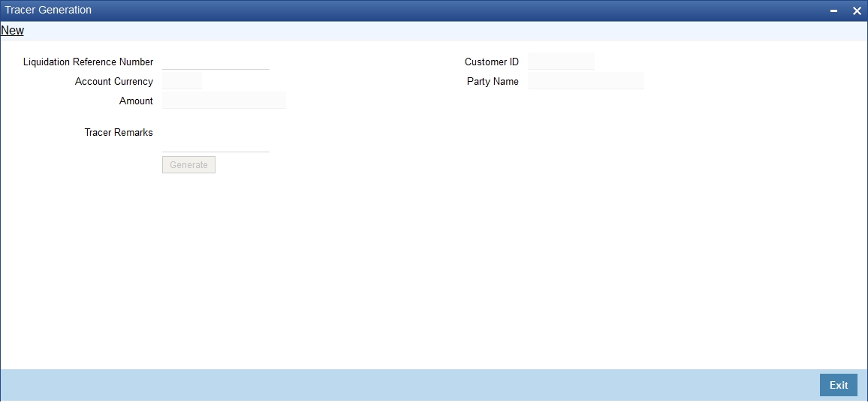Click into the Amount field

tap(225, 100)
